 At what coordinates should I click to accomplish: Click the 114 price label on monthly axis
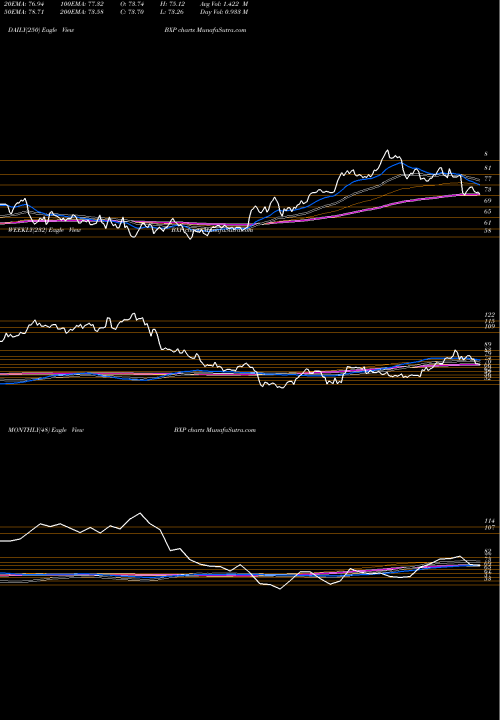490,521
